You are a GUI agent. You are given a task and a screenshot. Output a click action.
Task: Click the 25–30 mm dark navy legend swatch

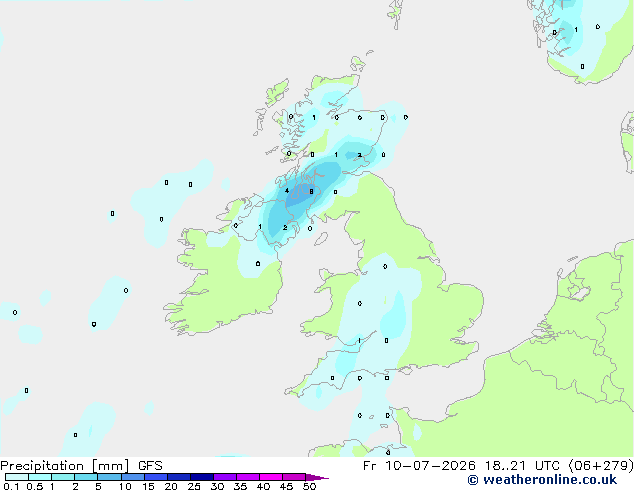pyautogui.click(x=202, y=477)
